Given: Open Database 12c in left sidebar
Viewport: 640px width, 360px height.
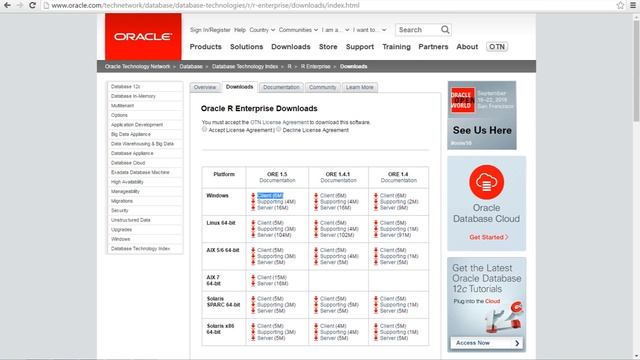Looking at the screenshot, I should click(125, 87).
